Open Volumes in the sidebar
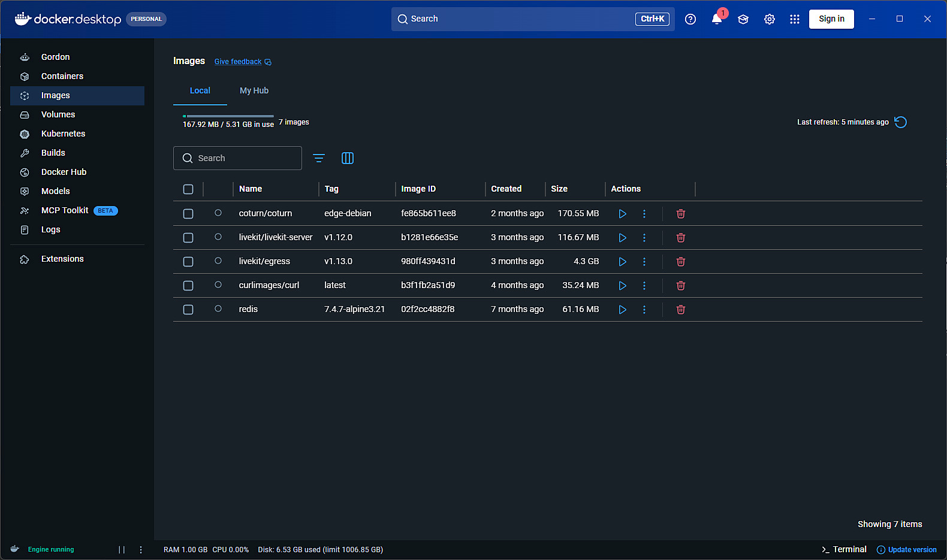947x560 pixels. (77, 114)
